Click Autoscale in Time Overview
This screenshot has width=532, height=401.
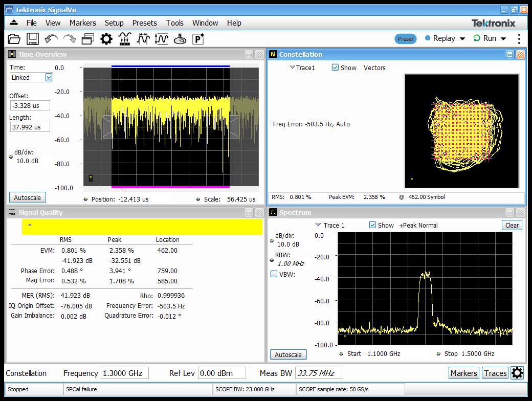tap(28, 197)
